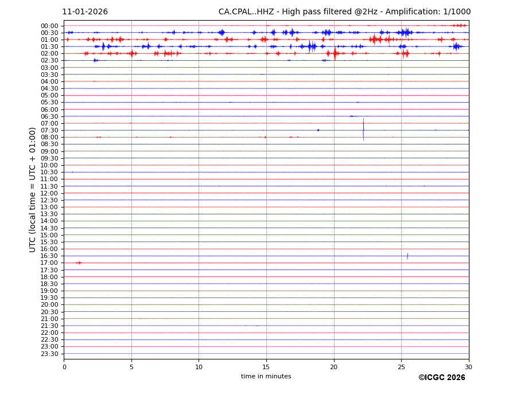The image size is (532, 399).
Task: Click the 02:30 time row label
Action: pos(49,61)
